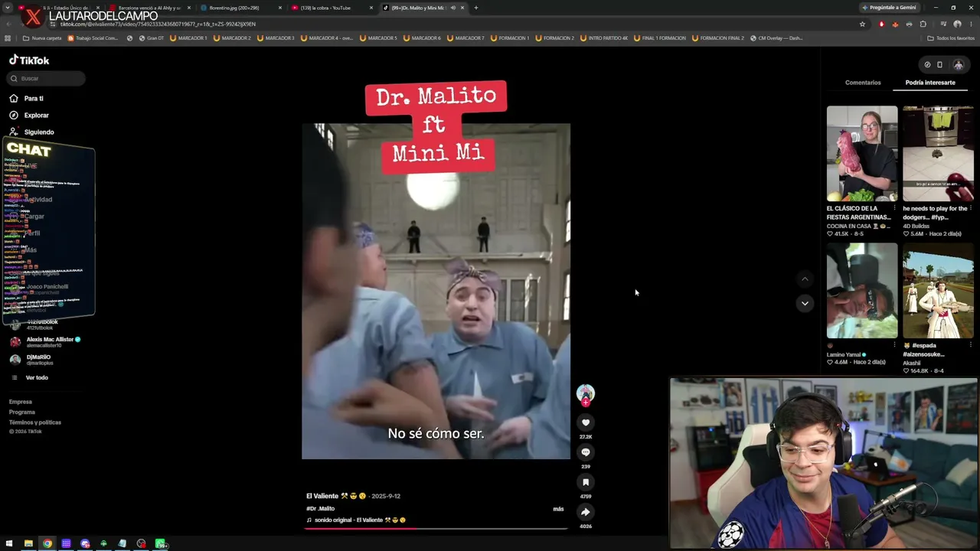Open WhatsApp from the taskbar
Viewport: 980px width, 551px height.
click(161, 544)
